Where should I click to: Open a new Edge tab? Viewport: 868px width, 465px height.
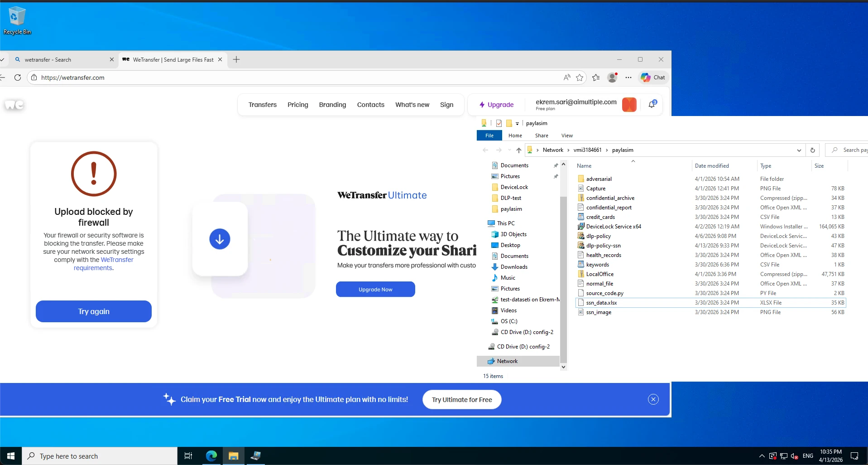(x=236, y=59)
